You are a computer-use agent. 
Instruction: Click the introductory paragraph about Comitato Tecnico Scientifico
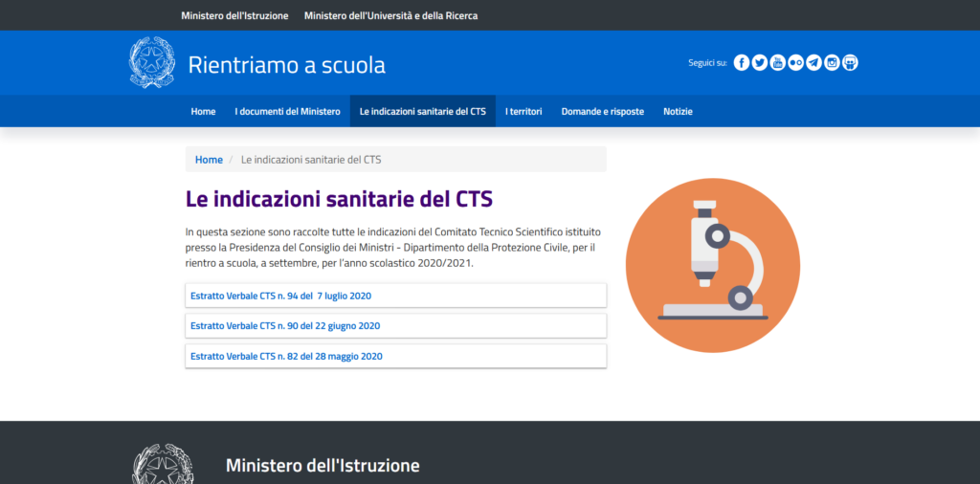[393, 248]
